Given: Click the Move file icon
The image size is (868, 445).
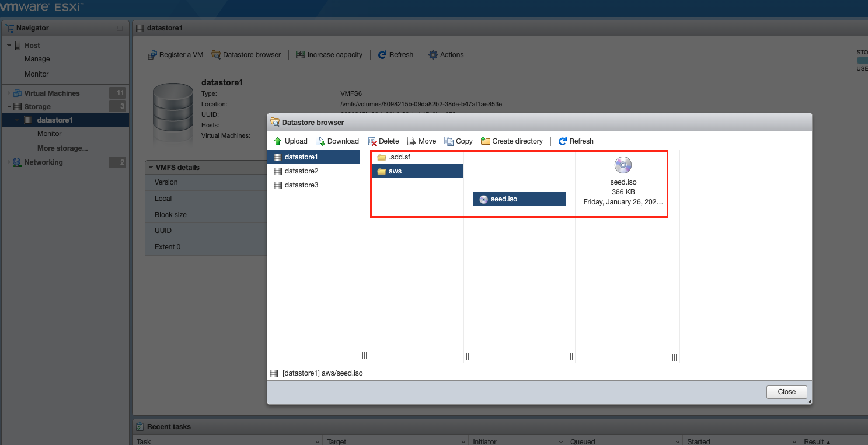Looking at the screenshot, I should pos(412,141).
